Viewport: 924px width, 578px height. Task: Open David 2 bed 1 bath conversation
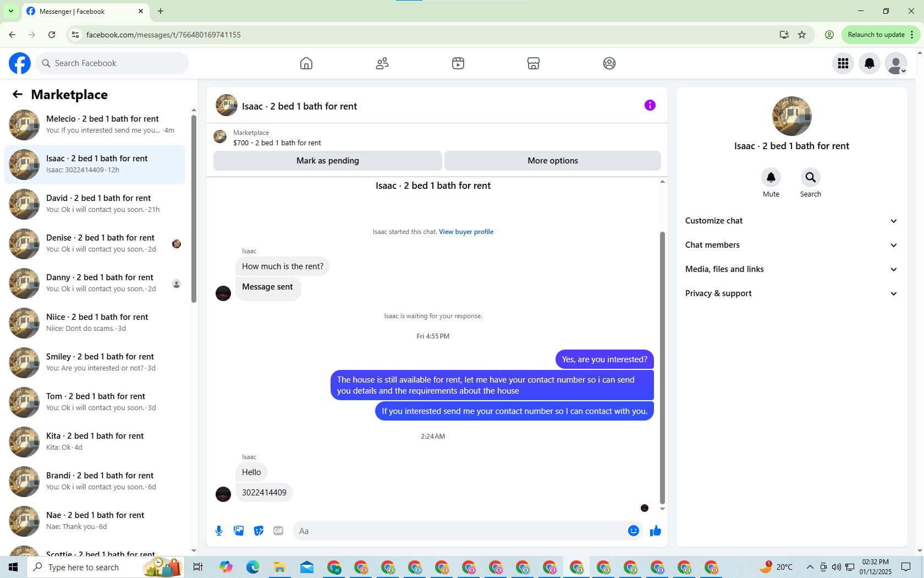point(95,204)
